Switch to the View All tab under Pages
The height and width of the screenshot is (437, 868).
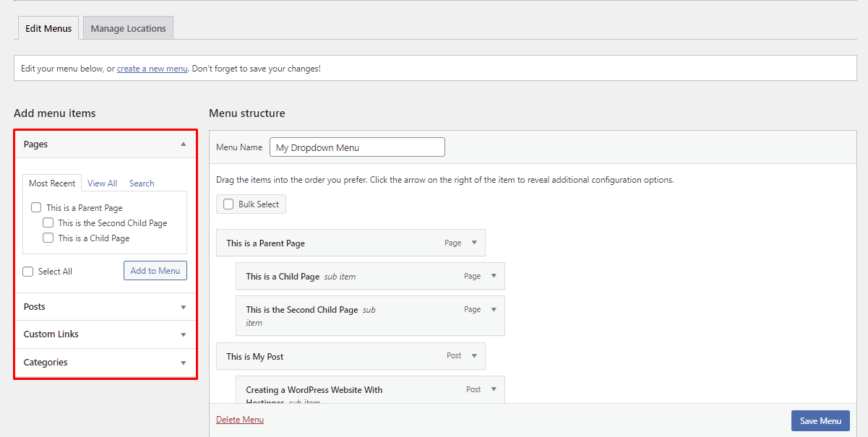[102, 183]
